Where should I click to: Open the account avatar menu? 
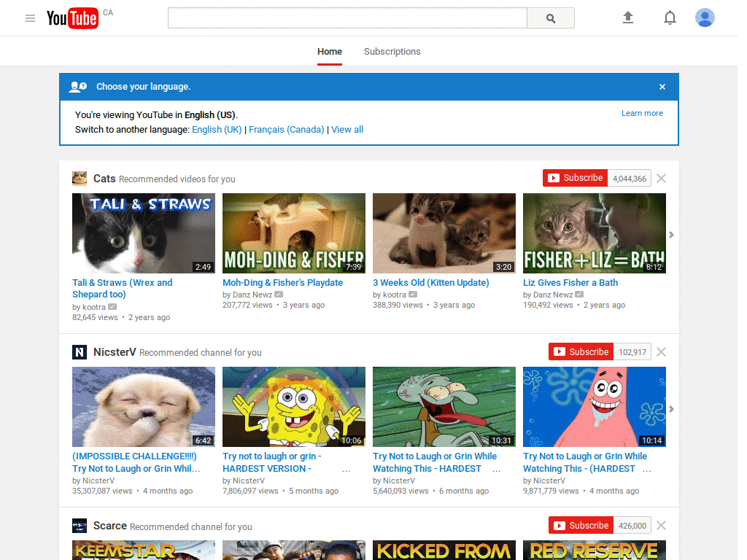(x=705, y=17)
